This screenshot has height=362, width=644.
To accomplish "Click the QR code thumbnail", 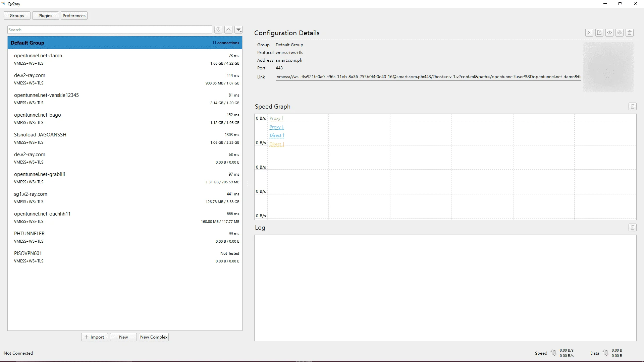I will click(608, 67).
